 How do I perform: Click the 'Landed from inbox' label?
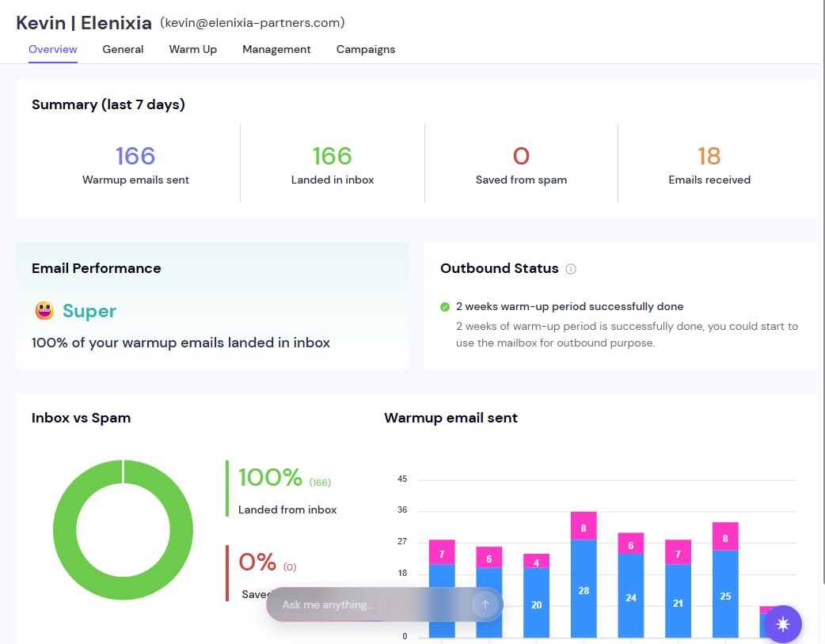[287, 510]
